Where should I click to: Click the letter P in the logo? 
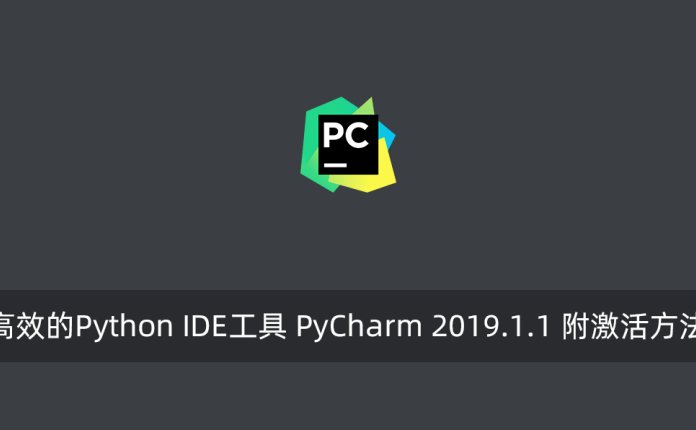[x=333, y=135]
